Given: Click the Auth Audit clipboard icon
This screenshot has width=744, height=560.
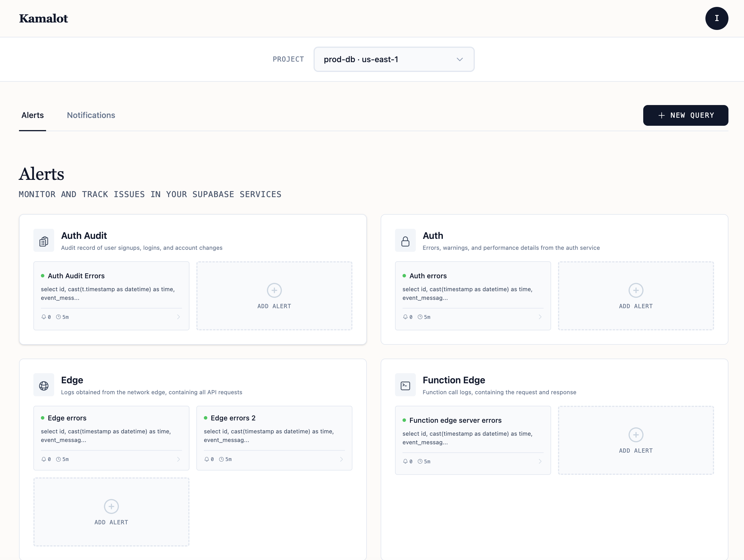Looking at the screenshot, I should [44, 241].
